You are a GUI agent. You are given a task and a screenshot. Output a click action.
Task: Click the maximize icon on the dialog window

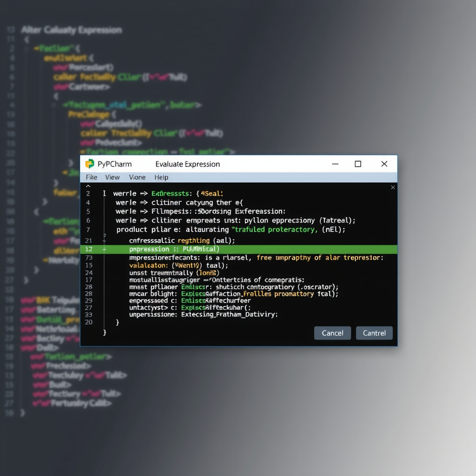[x=358, y=164]
